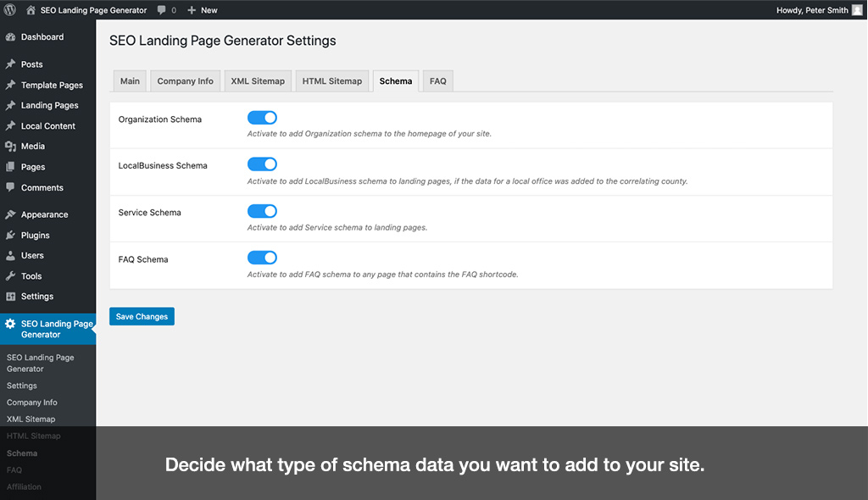Screen dimensions: 868x500
Task: Disable the LocalBusiness Schema switch
Action: click(x=262, y=164)
